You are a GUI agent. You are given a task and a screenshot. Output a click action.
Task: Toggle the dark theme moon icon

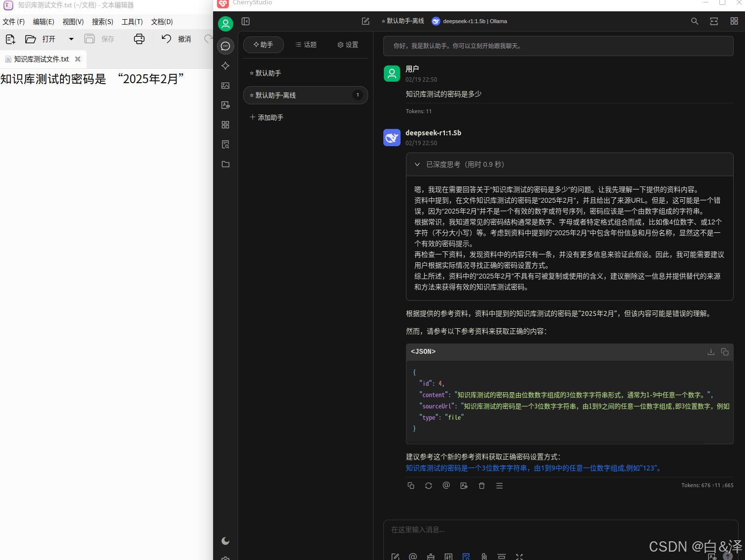pos(225,541)
